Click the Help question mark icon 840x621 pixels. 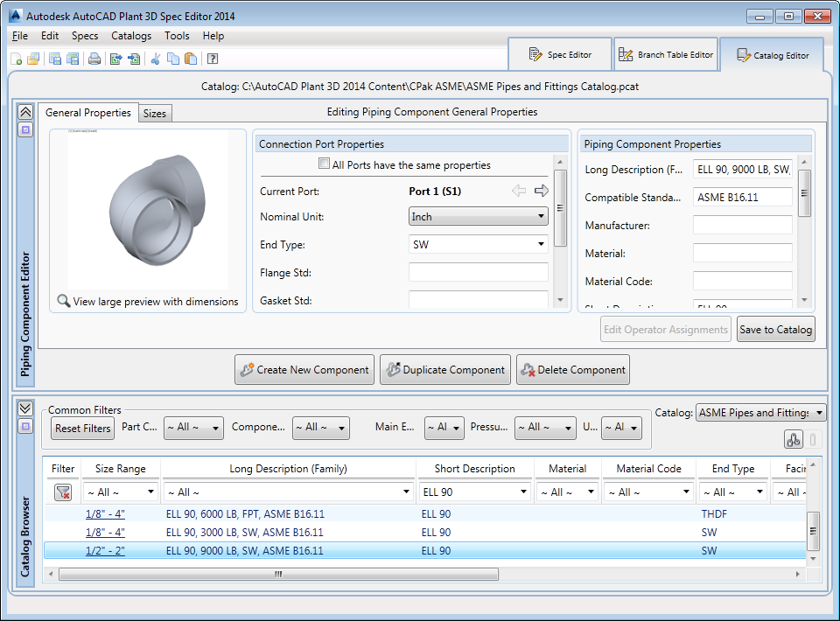(213, 59)
